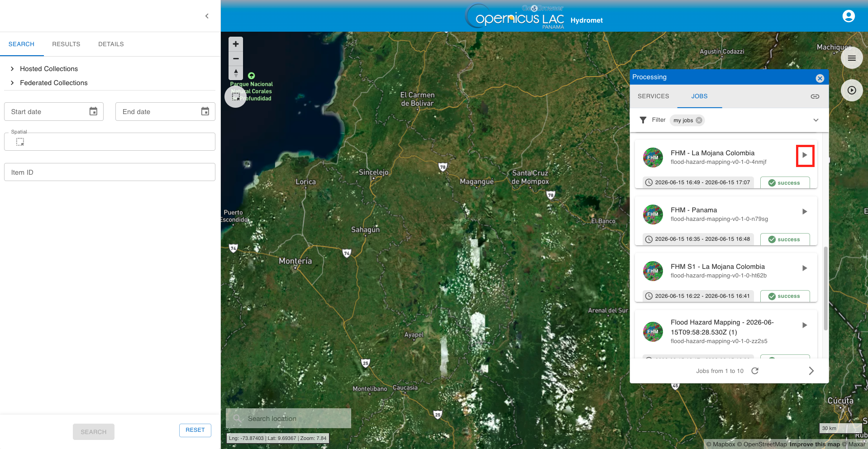Zoom in on the map
Screen dimensions: 868x449
click(x=236, y=44)
